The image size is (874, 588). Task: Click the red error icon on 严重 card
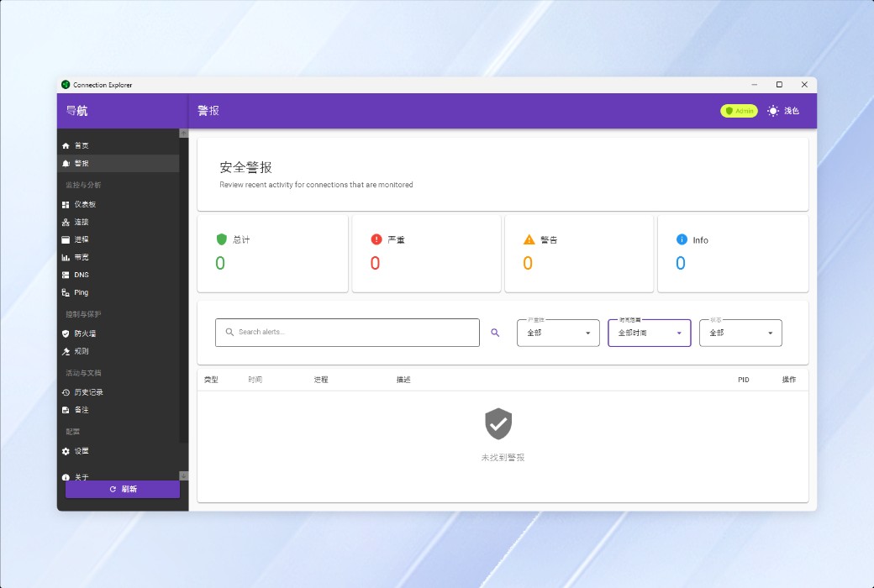[x=376, y=239]
